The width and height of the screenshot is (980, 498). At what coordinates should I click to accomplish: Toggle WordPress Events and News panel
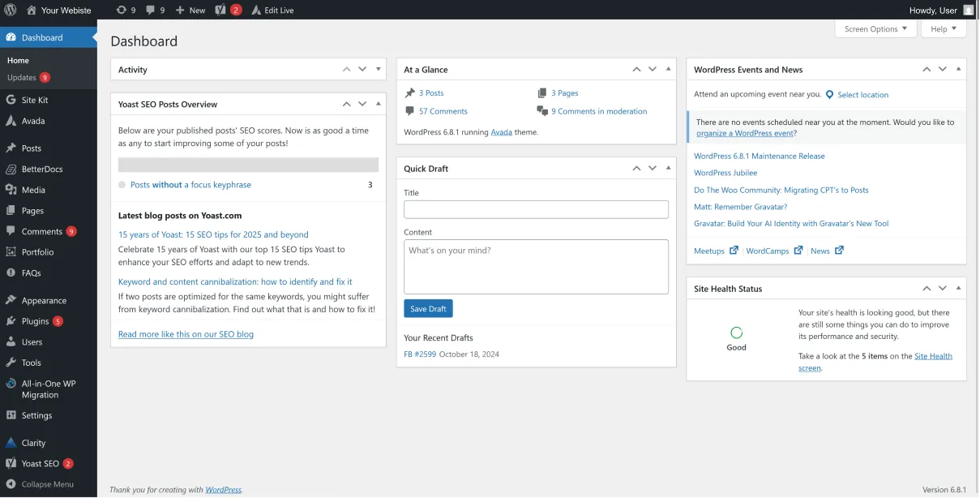(x=958, y=69)
